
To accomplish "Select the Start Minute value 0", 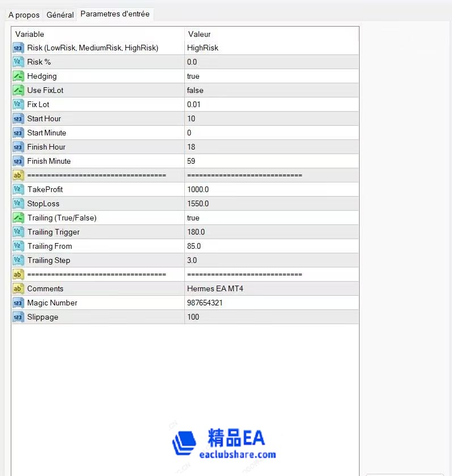I will (272, 133).
